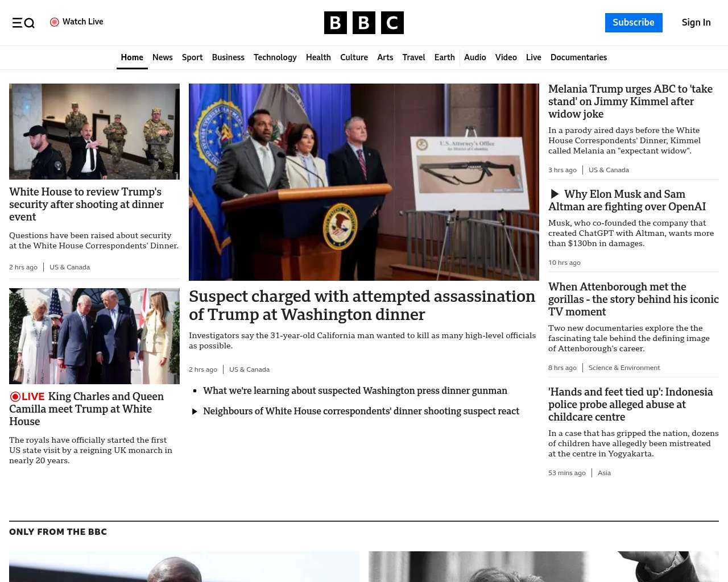728x582 pixels.
Task: Open the Home tab
Action: pyautogui.click(x=132, y=57)
